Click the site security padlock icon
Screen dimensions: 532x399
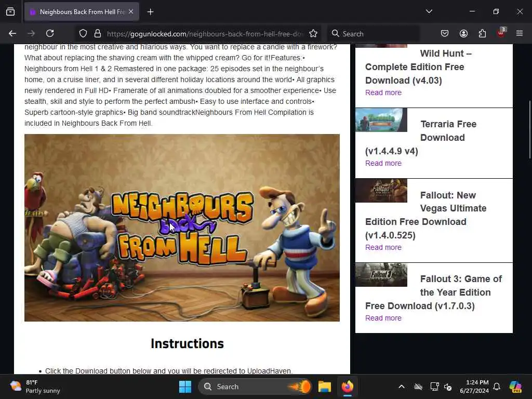98,33
